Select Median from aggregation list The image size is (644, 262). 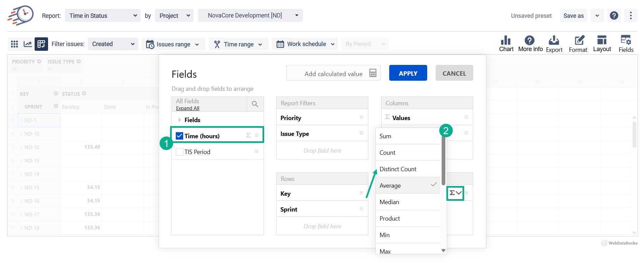389,202
